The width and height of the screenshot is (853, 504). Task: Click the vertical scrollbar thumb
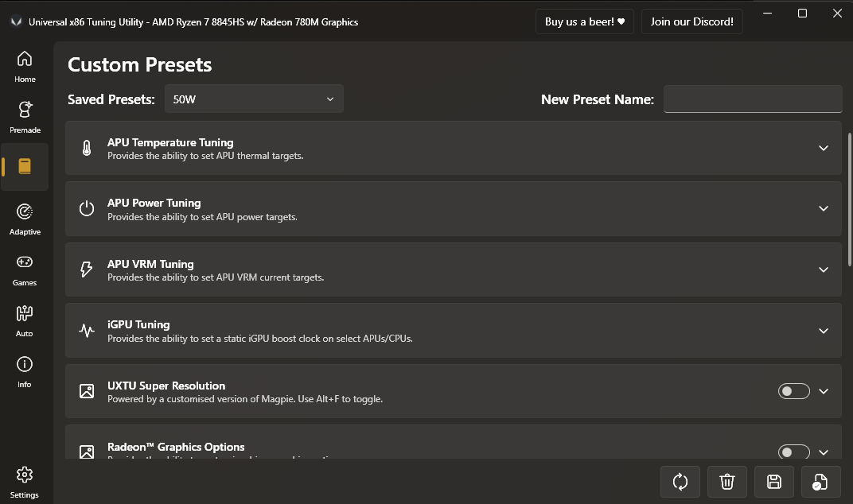tap(850, 199)
